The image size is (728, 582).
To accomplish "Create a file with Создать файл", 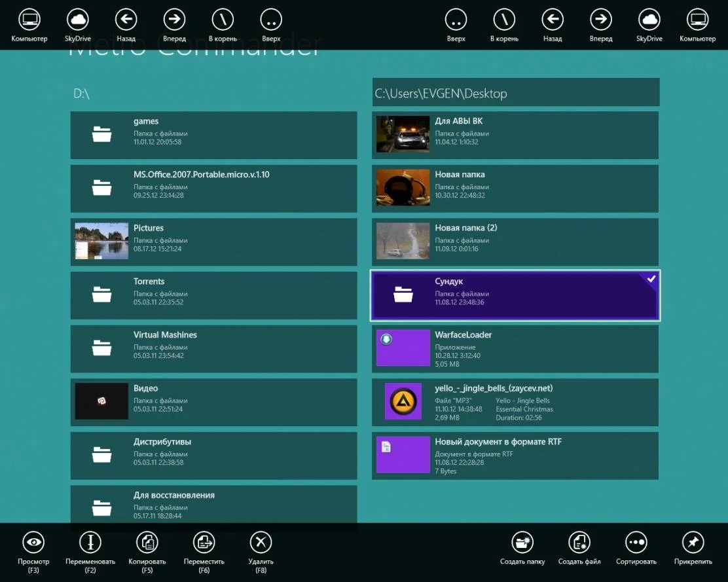I will pos(579,542).
